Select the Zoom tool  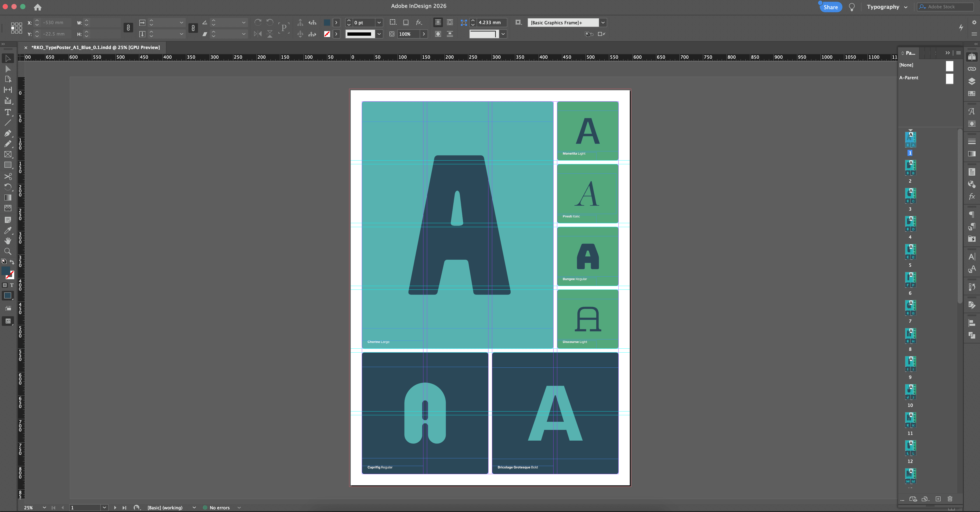[x=8, y=251]
